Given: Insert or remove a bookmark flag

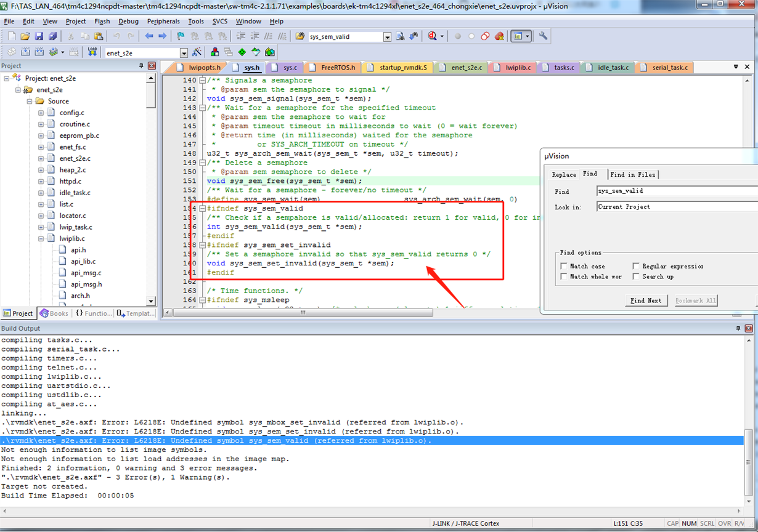Looking at the screenshot, I should [180, 36].
